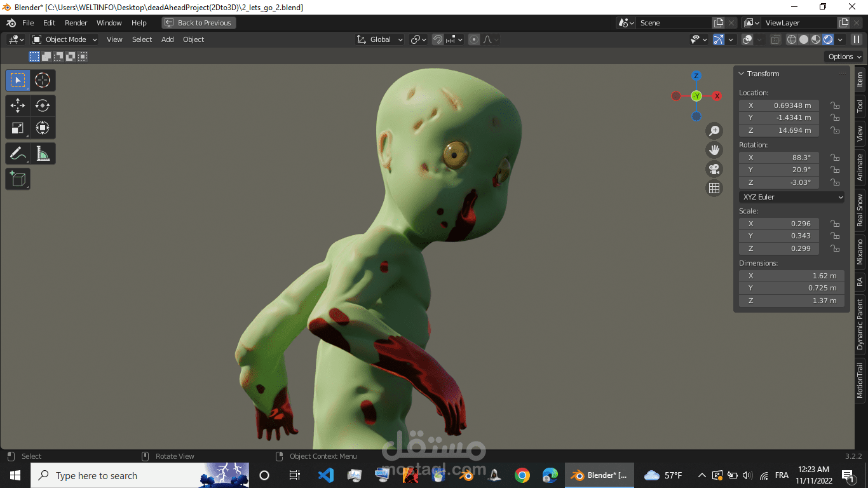Toggle viewport overlays button
The width and height of the screenshot is (868, 488).
point(748,39)
